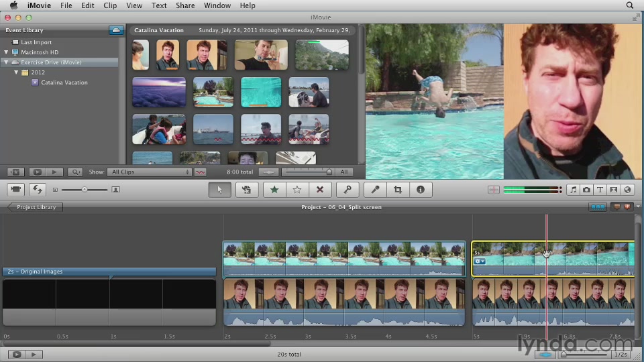Open the View menu
This screenshot has height=362, width=644.
point(134,5)
